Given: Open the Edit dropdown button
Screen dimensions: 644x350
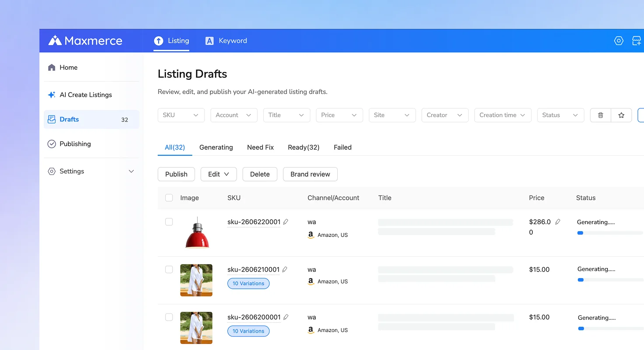Looking at the screenshot, I should pyautogui.click(x=219, y=174).
